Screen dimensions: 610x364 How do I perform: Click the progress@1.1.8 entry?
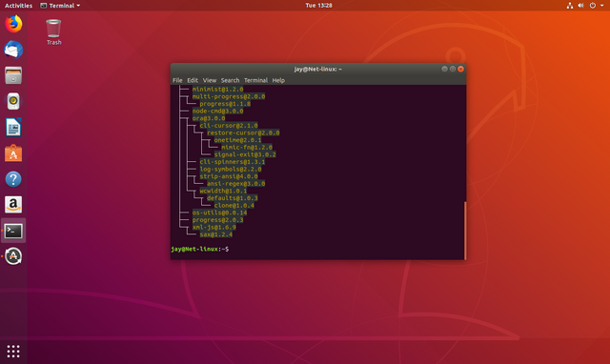click(x=225, y=104)
